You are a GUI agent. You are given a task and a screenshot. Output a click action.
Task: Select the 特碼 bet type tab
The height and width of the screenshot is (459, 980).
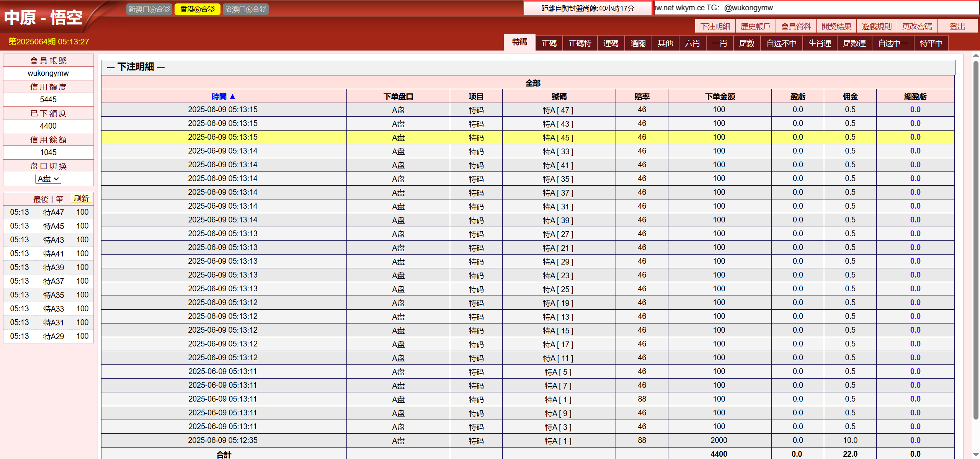pos(519,42)
